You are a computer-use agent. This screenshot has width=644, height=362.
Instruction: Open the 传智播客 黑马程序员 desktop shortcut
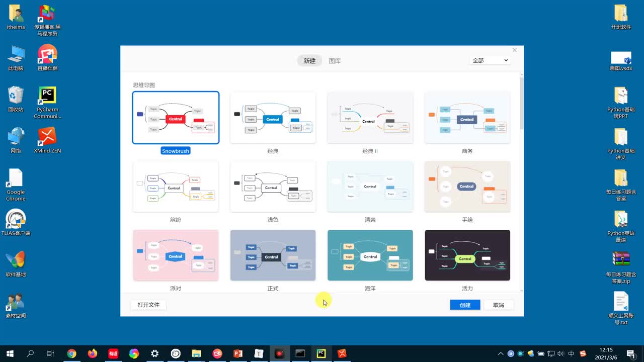[x=47, y=20]
